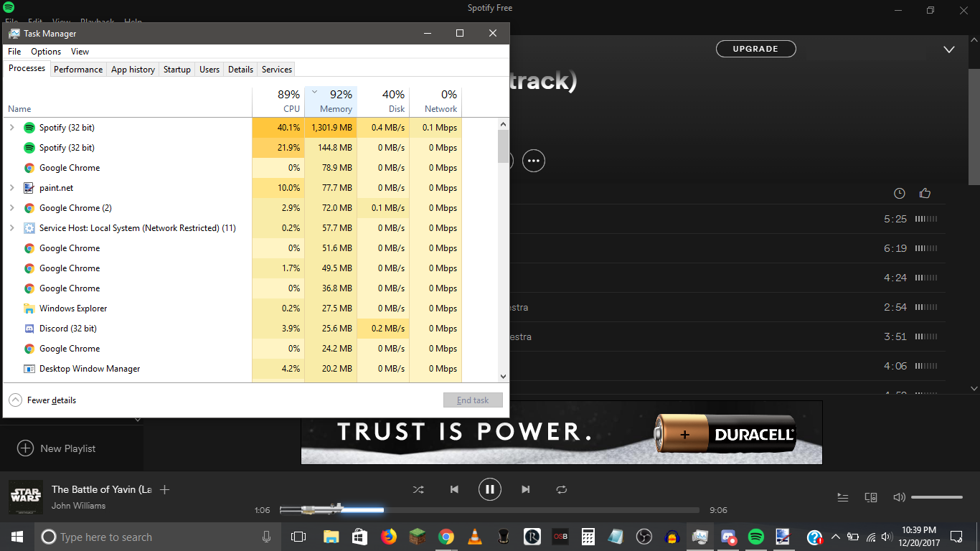Viewport: 980px width, 551px height.
Task: Go back to the previous track
Action: click(454, 489)
